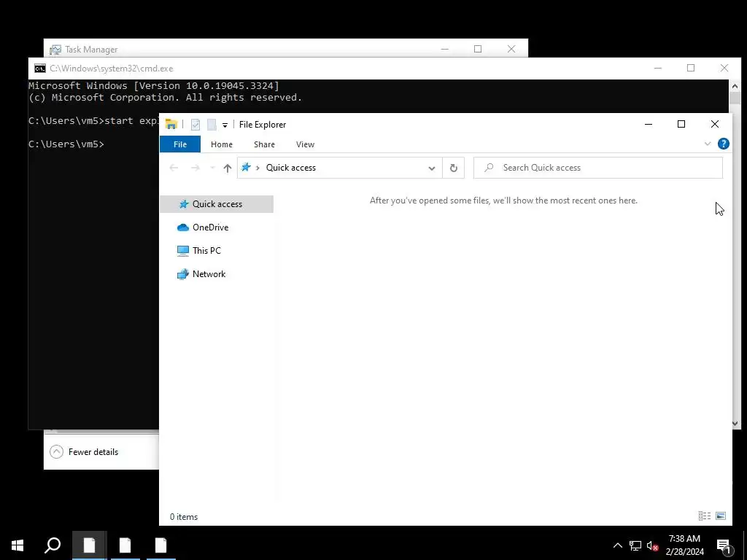The width and height of the screenshot is (747, 560).
Task: Open the recent locations dropdown arrow
Action: tap(212, 168)
